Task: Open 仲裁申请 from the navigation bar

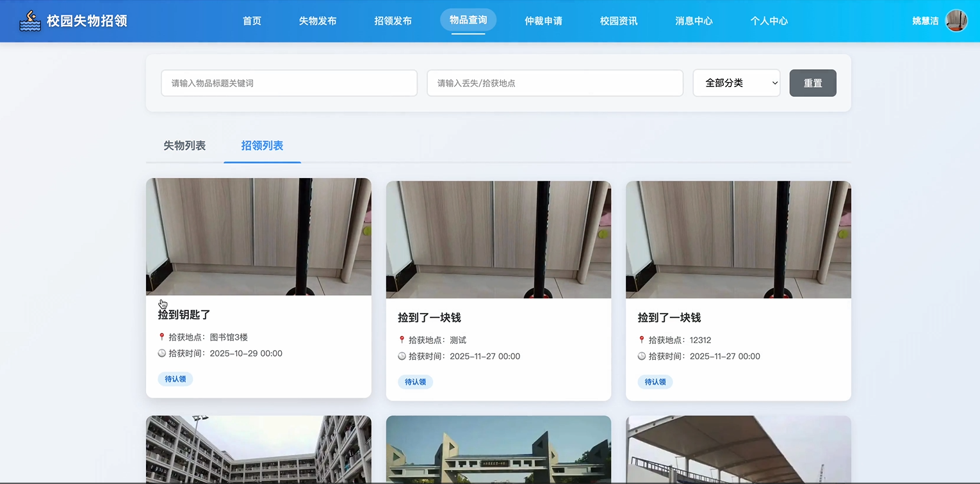Action: [x=543, y=20]
